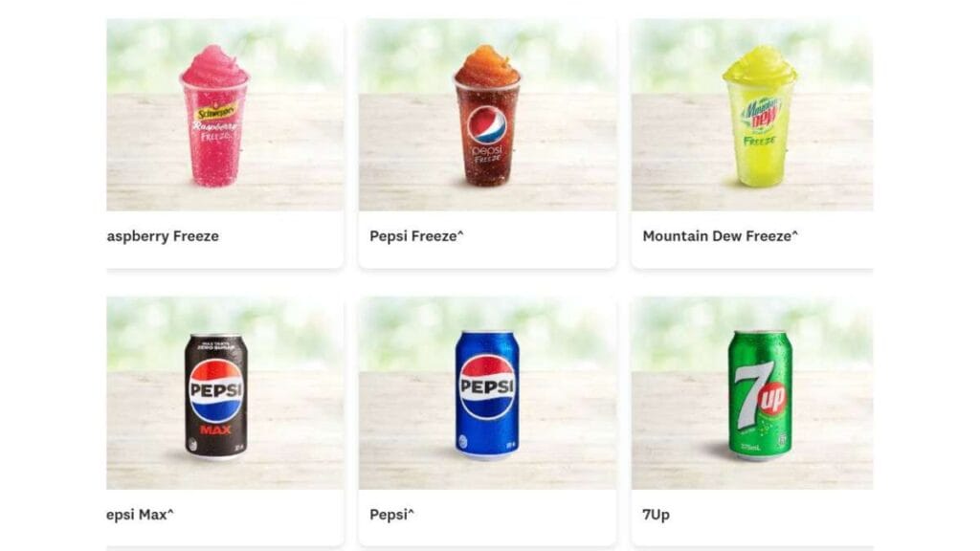Screen dimensions: 980x551
Task: Select the Pepsi Freeze card footer area
Action: (x=487, y=239)
